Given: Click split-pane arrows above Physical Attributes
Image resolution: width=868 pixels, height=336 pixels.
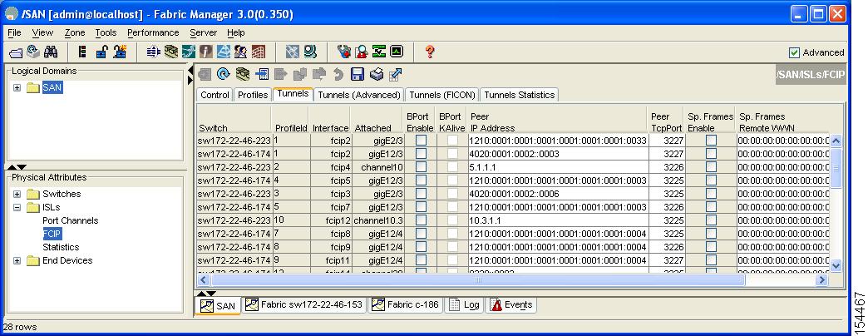Looking at the screenshot, I should pyautogui.click(x=17, y=166).
